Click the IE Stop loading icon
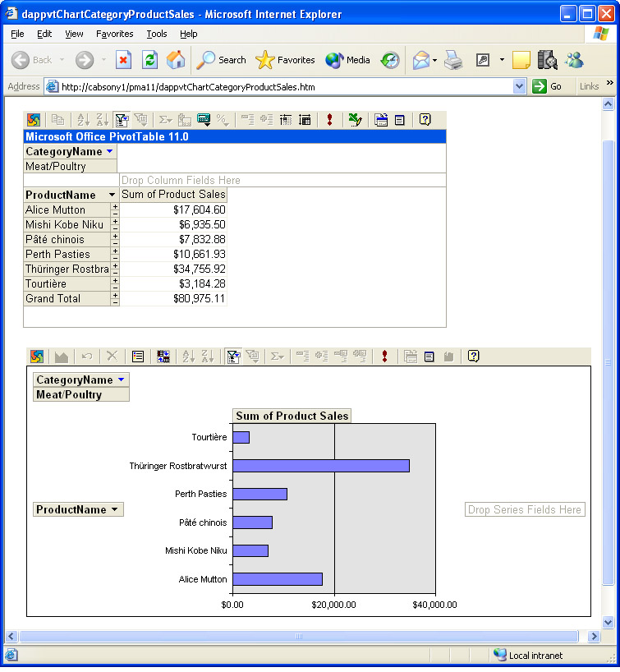This screenshot has height=672, width=620. coord(123,60)
